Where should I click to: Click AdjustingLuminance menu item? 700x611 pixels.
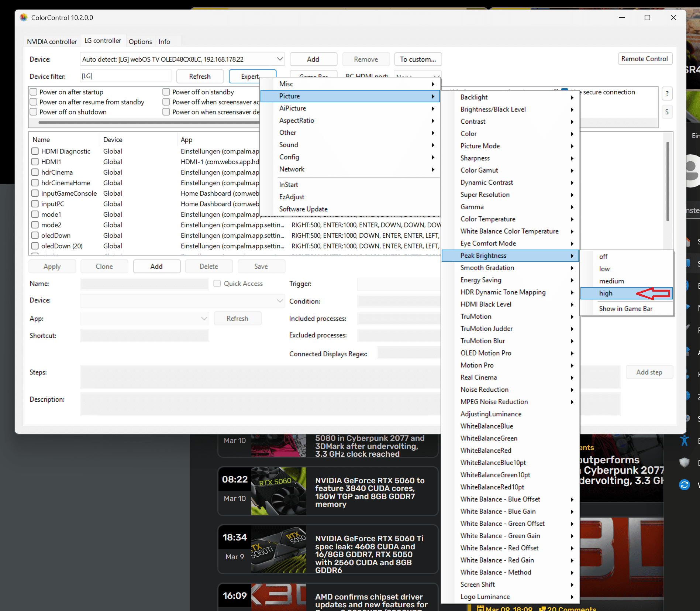click(x=510, y=414)
